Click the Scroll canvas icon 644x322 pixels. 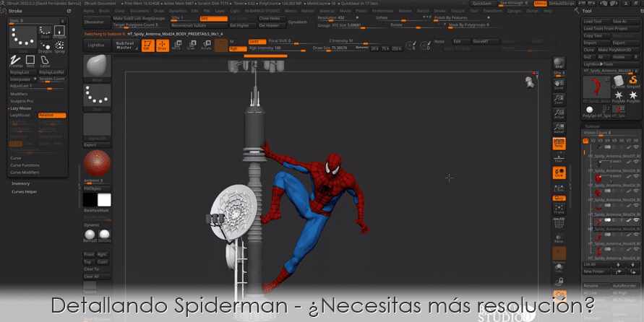point(559,85)
